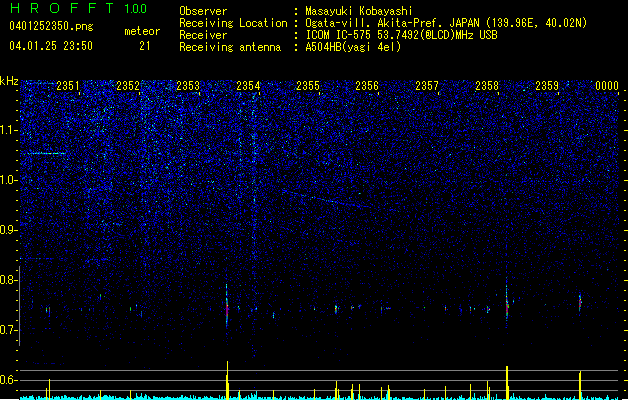Click the timestamp 04.01.25 23:50
This screenshot has width=629, height=400.
point(51,46)
